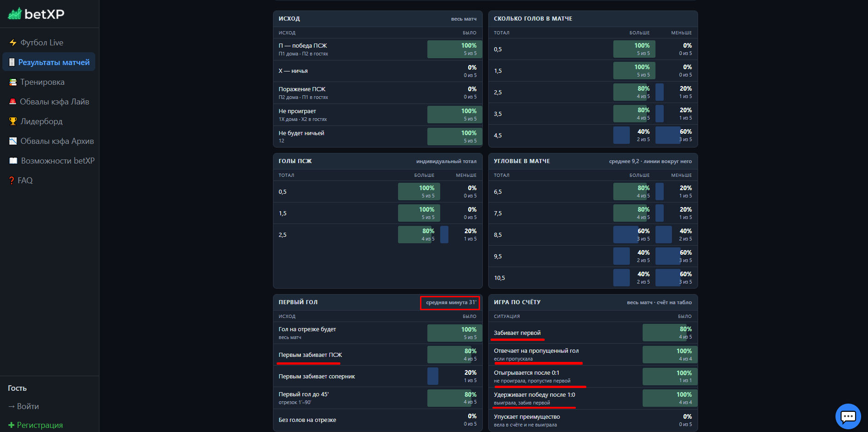Click the betXP logo icon
The height and width of the screenshot is (432, 868).
pyautogui.click(x=15, y=14)
